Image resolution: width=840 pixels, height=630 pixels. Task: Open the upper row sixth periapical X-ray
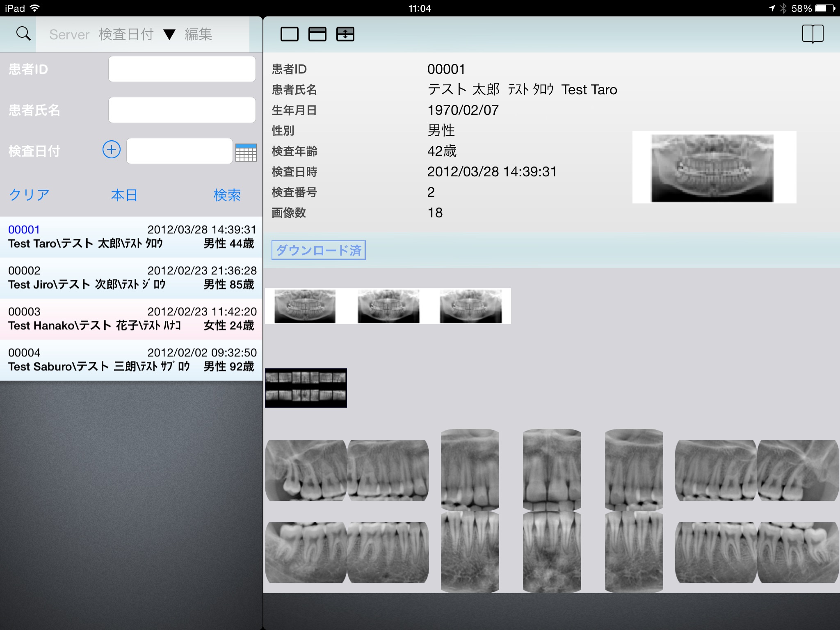pyautogui.click(x=716, y=470)
